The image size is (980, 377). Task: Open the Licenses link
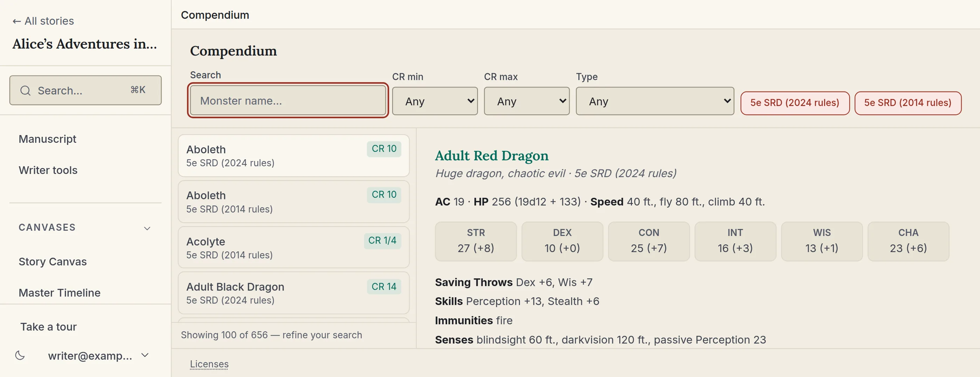[209, 364]
